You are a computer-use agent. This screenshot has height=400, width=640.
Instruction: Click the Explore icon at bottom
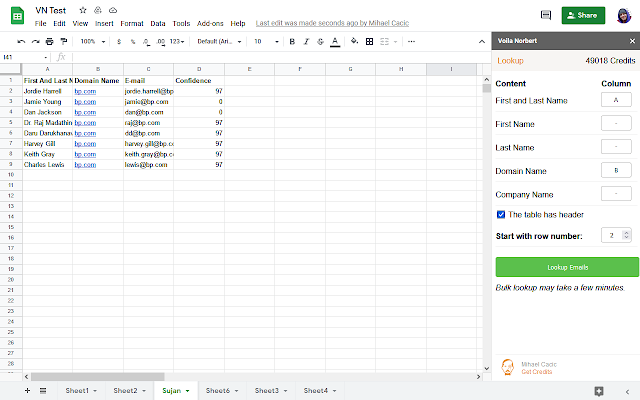pyautogui.click(x=599, y=391)
